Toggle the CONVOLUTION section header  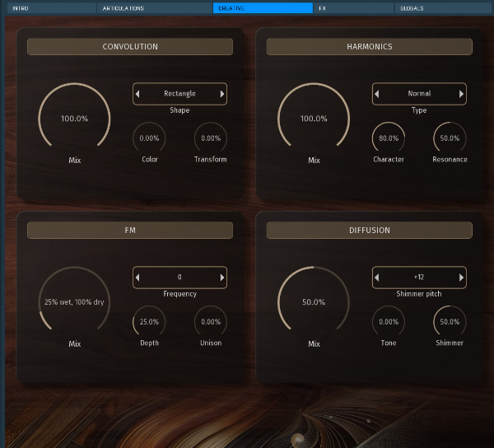(x=130, y=47)
